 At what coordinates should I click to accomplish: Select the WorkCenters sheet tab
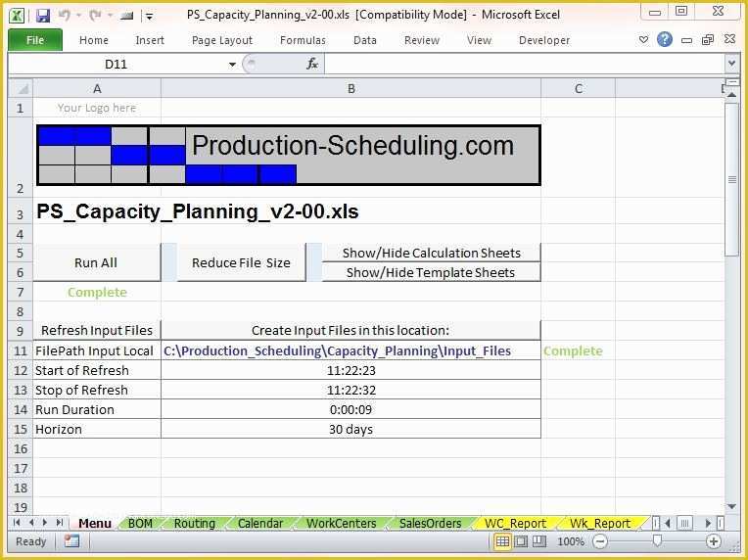[x=341, y=523]
